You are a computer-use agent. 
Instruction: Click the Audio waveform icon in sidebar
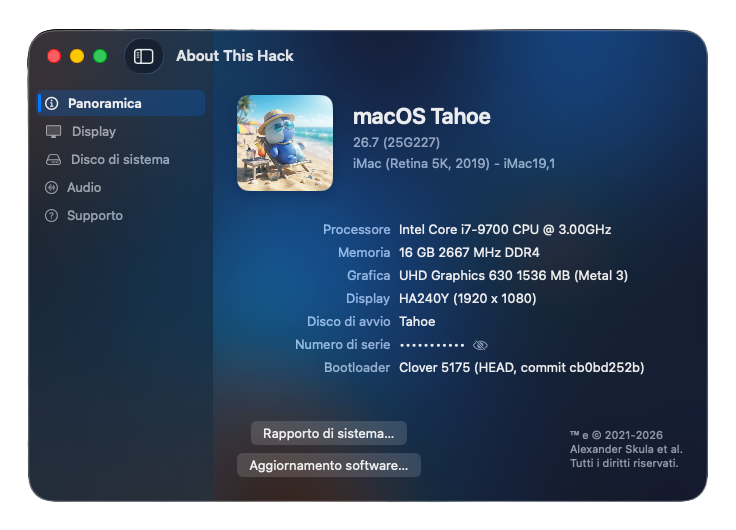51,188
